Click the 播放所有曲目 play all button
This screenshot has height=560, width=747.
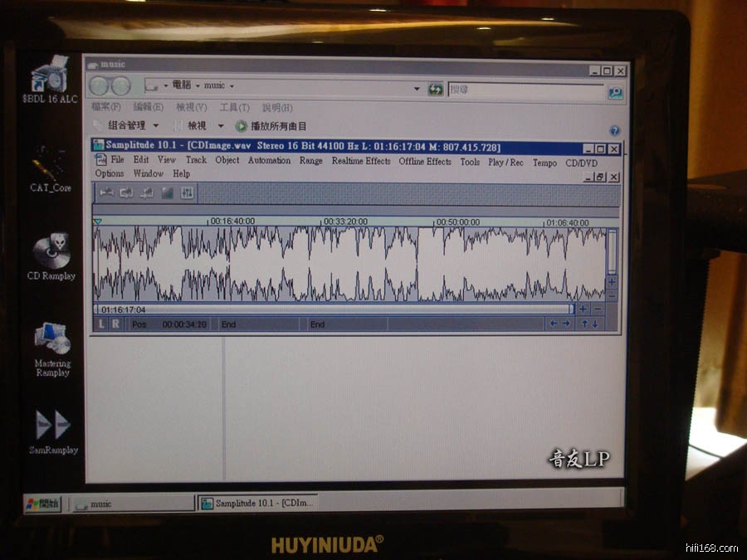[x=271, y=126]
